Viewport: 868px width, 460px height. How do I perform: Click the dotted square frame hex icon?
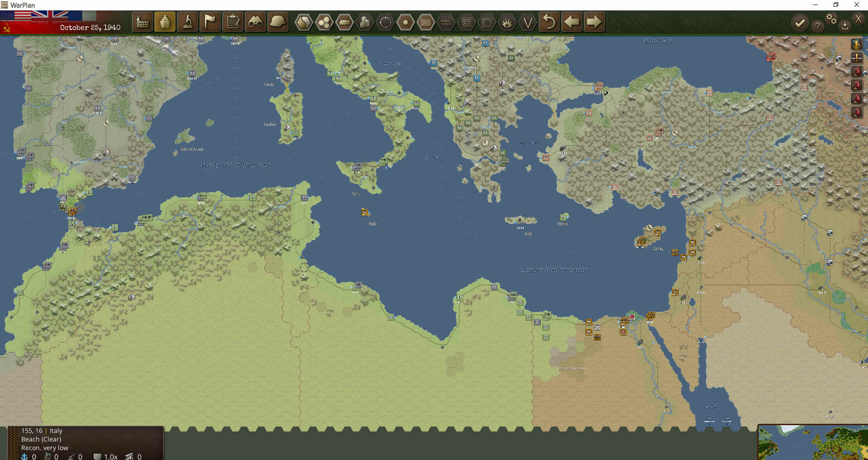pos(487,22)
